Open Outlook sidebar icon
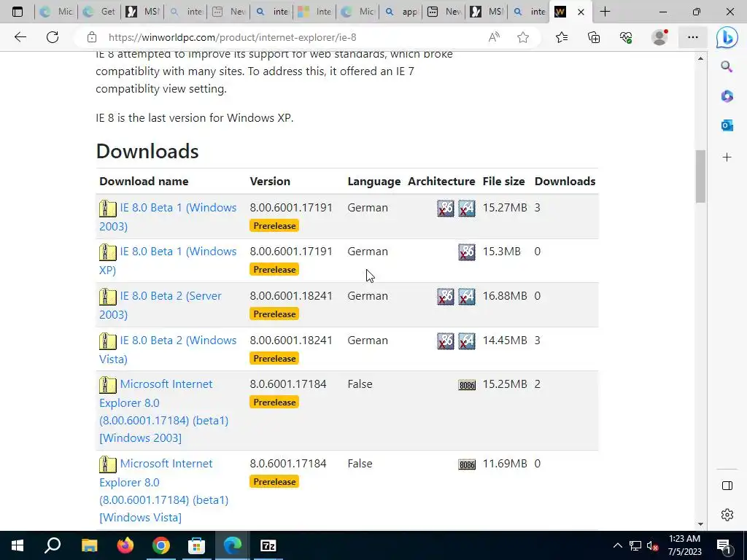Screen dimensions: 747x560 pos(727,125)
